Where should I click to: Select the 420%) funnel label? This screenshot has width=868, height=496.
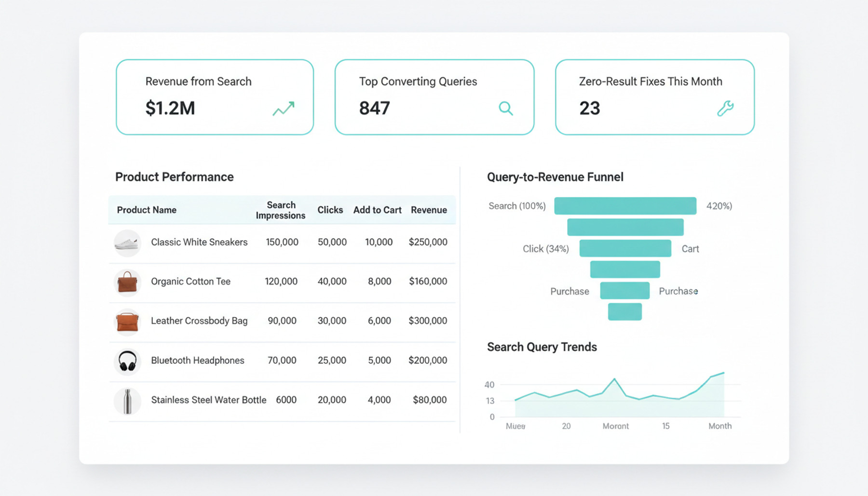pyautogui.click(x=719, y=206)
